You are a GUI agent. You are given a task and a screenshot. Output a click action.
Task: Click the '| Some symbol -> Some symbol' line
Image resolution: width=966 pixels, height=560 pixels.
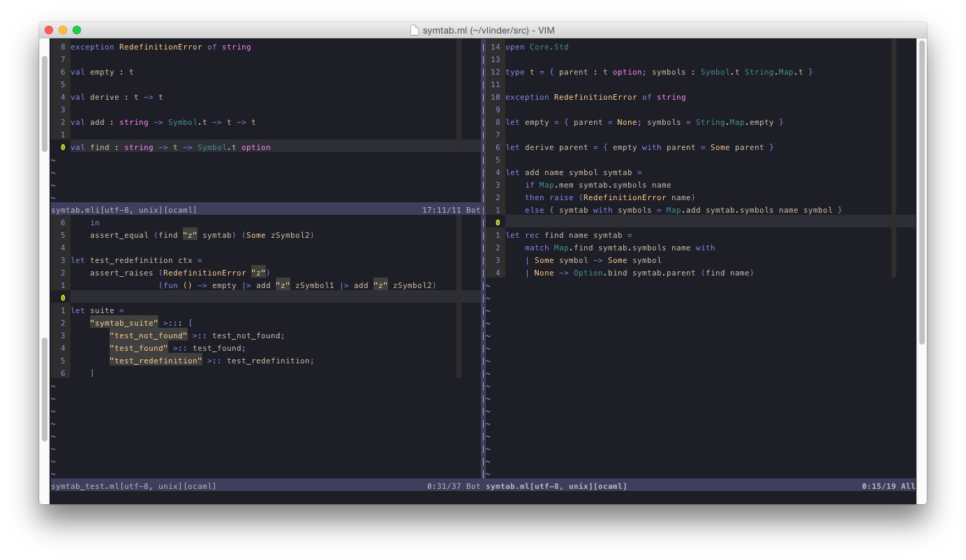(593, 260)
